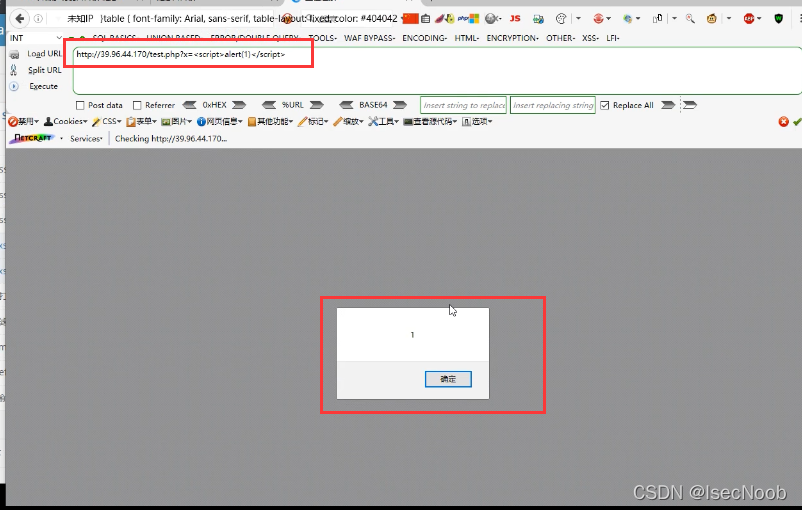Open the 其他功能 (Miscellaneous) dropdown
This screenshot has width=802, height=510.
(271, 122)
